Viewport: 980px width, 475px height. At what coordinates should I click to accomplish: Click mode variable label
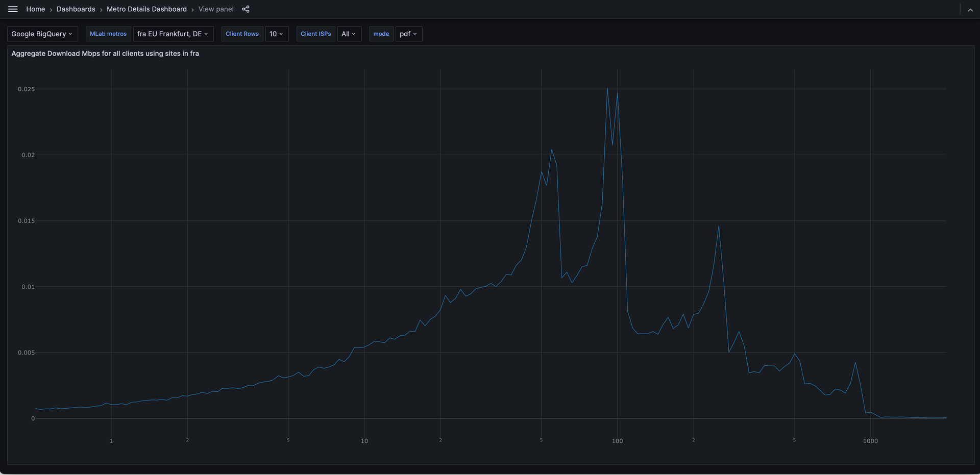click(x=381, y=34)
